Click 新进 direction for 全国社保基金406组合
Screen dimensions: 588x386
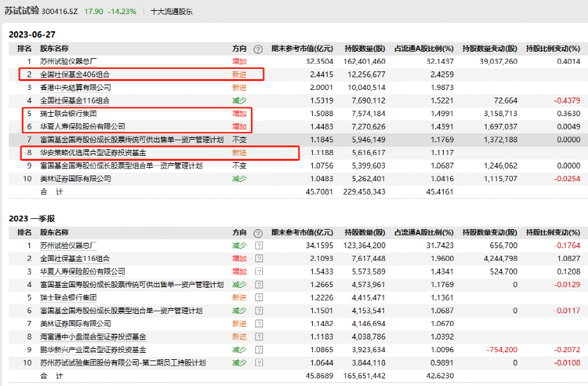(x=239, y=75)
